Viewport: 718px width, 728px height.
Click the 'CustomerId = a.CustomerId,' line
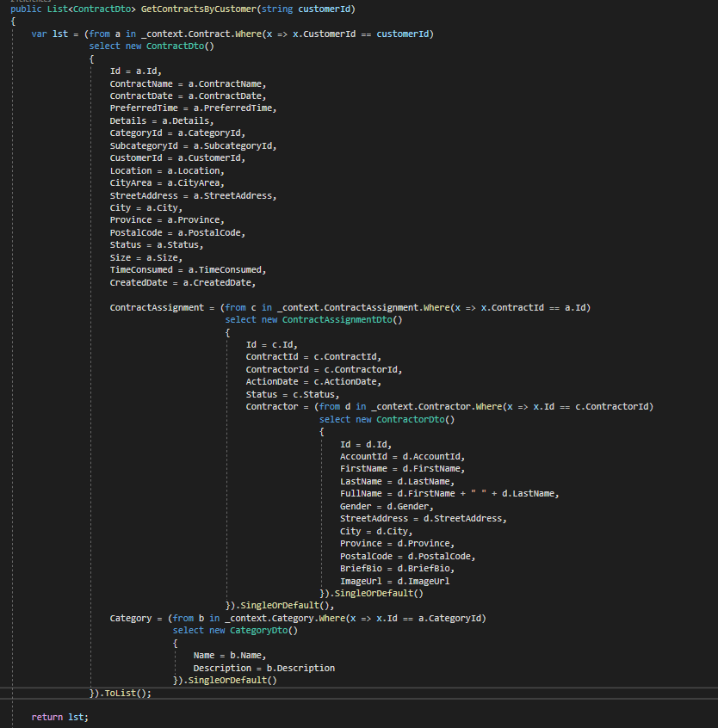177,157
